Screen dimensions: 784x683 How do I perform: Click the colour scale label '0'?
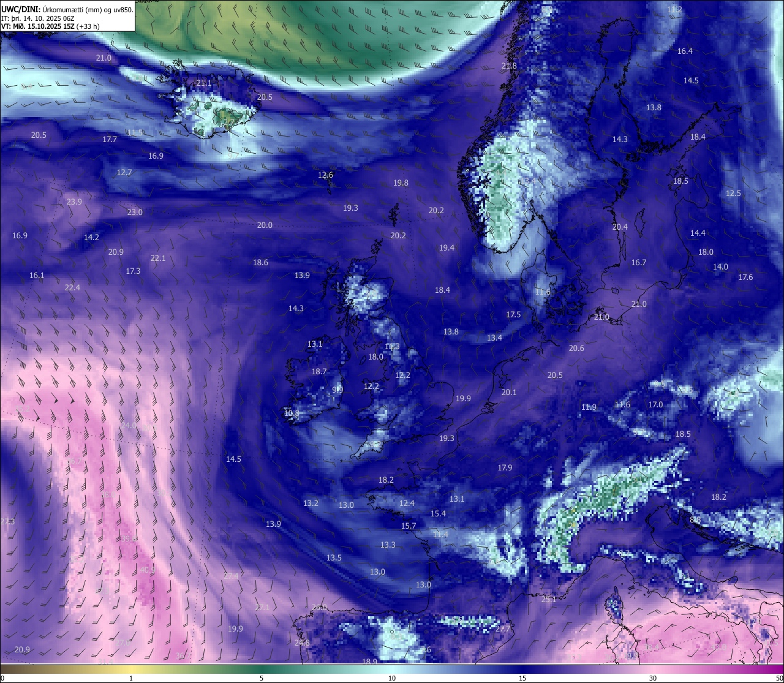2,678
